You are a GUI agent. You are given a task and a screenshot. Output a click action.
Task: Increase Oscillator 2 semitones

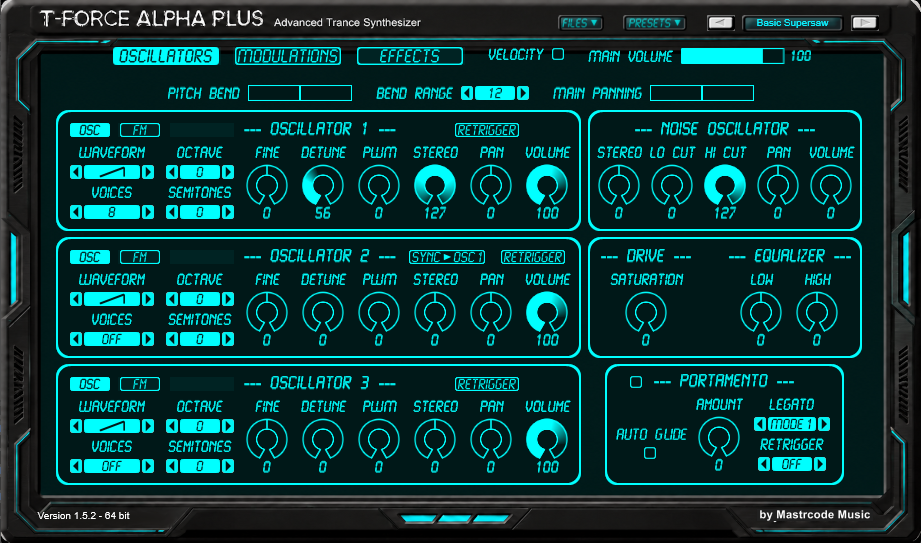coord(228,339)
